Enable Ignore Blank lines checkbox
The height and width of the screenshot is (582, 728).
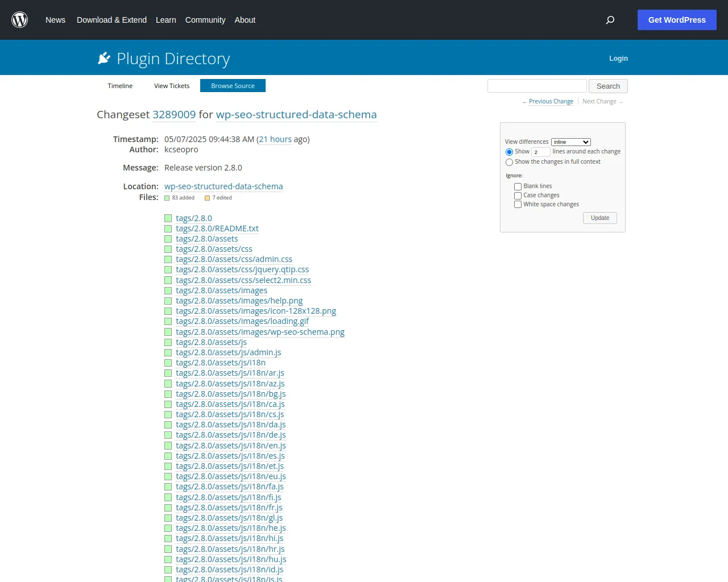pos(518,186)
